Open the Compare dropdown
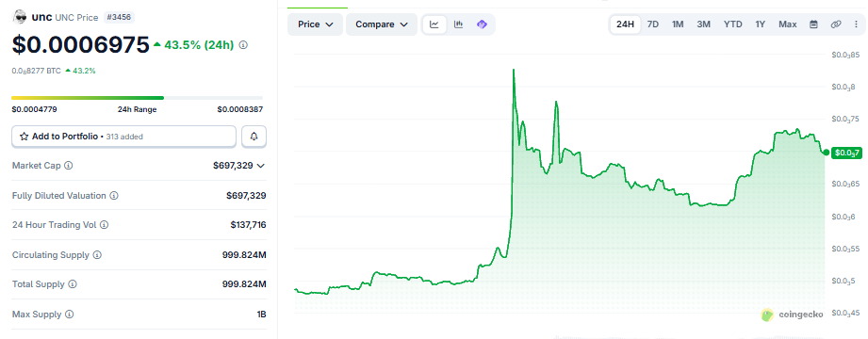 pyautogui.click(x=382, y=24)
